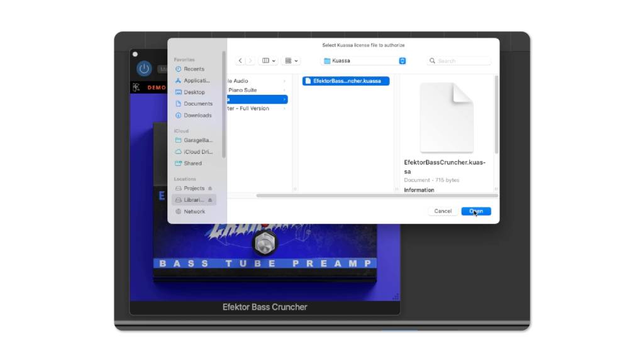Open the Network location

(x=191, y=211)
